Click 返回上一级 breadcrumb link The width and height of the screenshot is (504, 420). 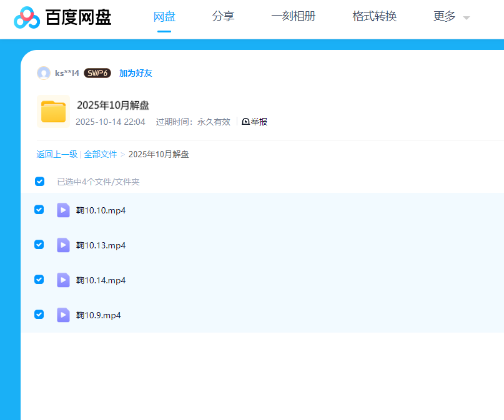(x=57, y=154)
